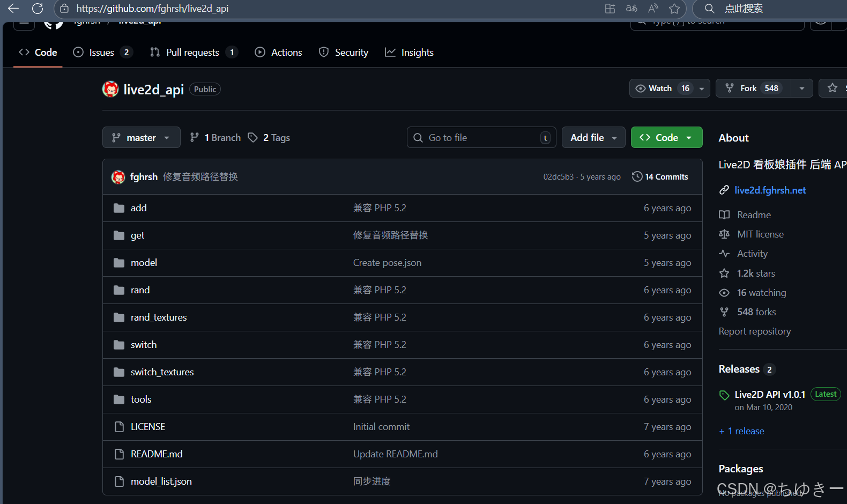Screen dimensions: 847x504
Task: Click the 'Go to file' magnifier icon
Action: click(x=418, y=138)
